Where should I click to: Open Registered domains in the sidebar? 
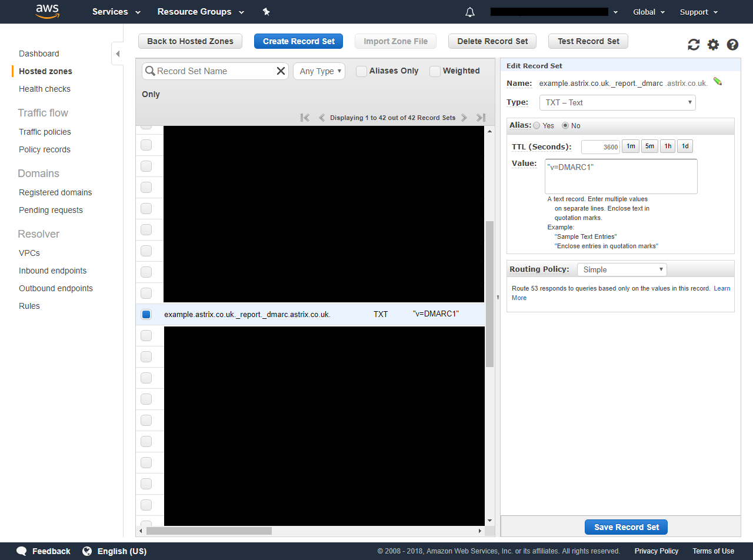pos(55,192)
